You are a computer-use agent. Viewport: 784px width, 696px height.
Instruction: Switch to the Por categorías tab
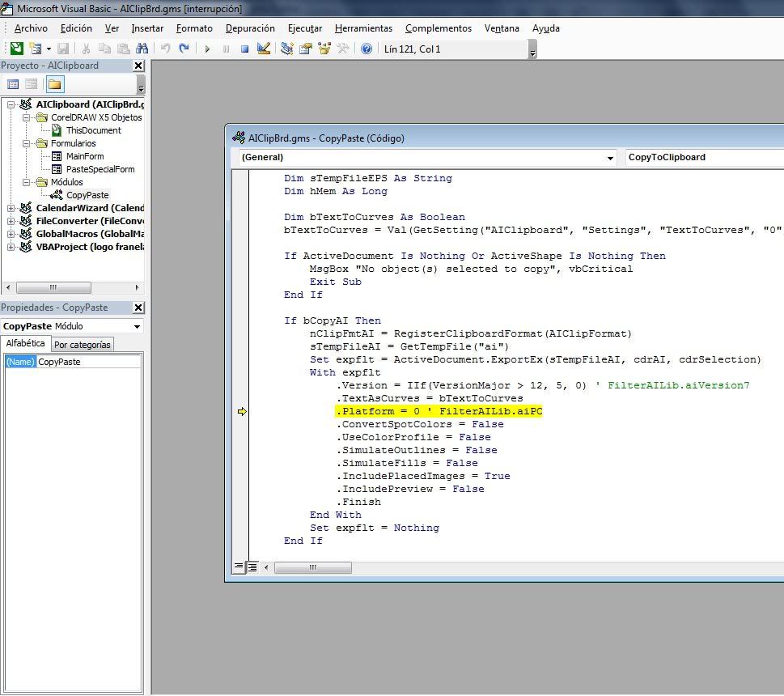pyautogui.click(x=82, y=345)
